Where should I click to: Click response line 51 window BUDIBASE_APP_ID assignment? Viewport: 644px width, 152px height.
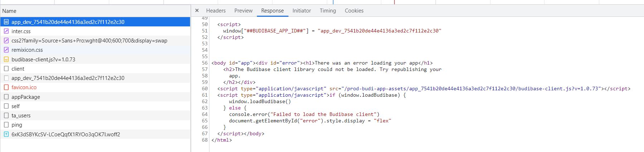tap(332, 31)
